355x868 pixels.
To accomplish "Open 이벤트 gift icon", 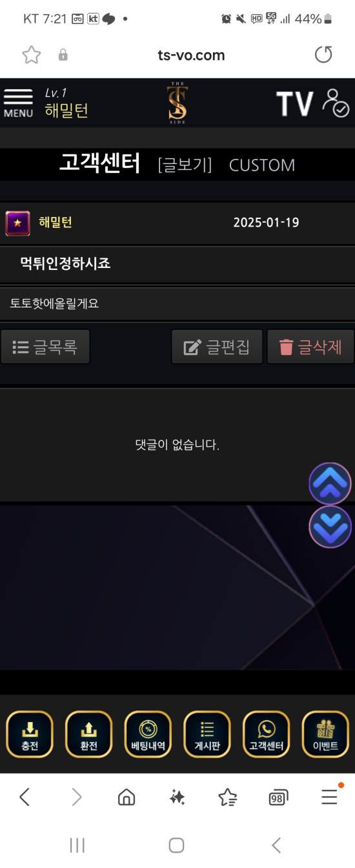I will pos(325,734).
